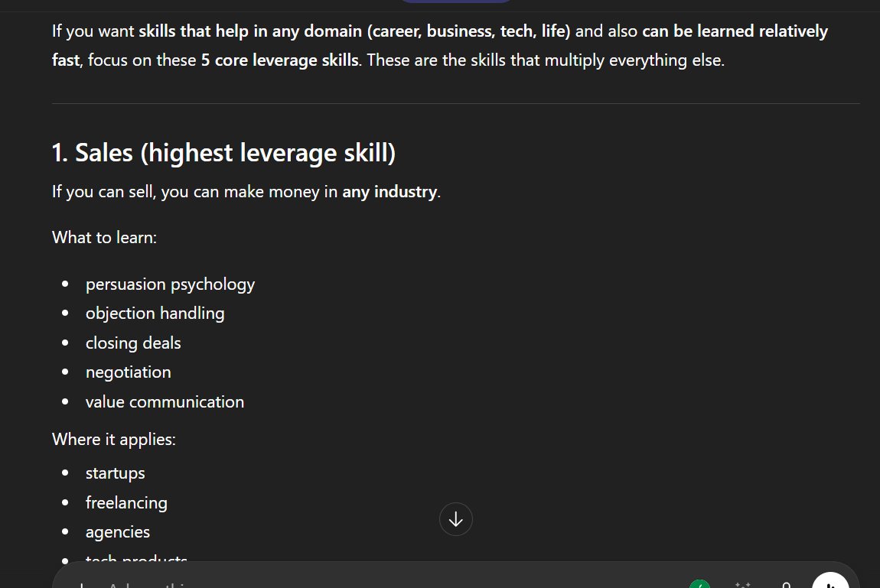Viewport: 880px width, 588px height.
Task: Click the bullet "objection handling"
Action: 155,313
